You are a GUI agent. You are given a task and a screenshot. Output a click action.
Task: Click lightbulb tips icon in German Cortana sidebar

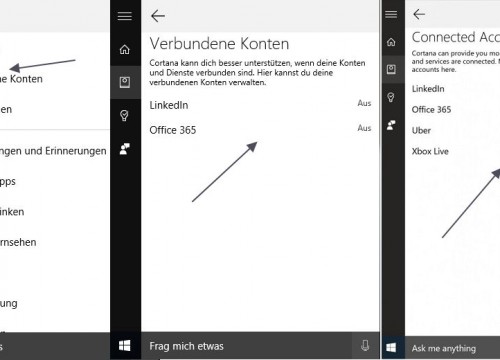click(x=124, y=115)
